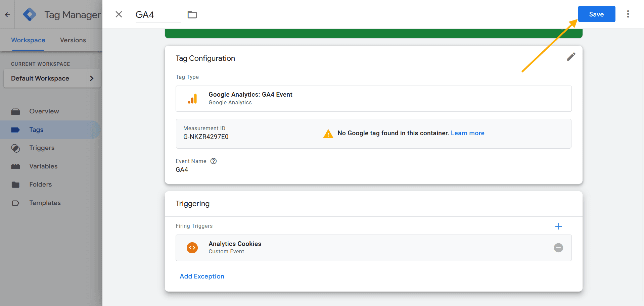Click the Current Workspace label
This screenshot has height=306, width=644.
41,64
